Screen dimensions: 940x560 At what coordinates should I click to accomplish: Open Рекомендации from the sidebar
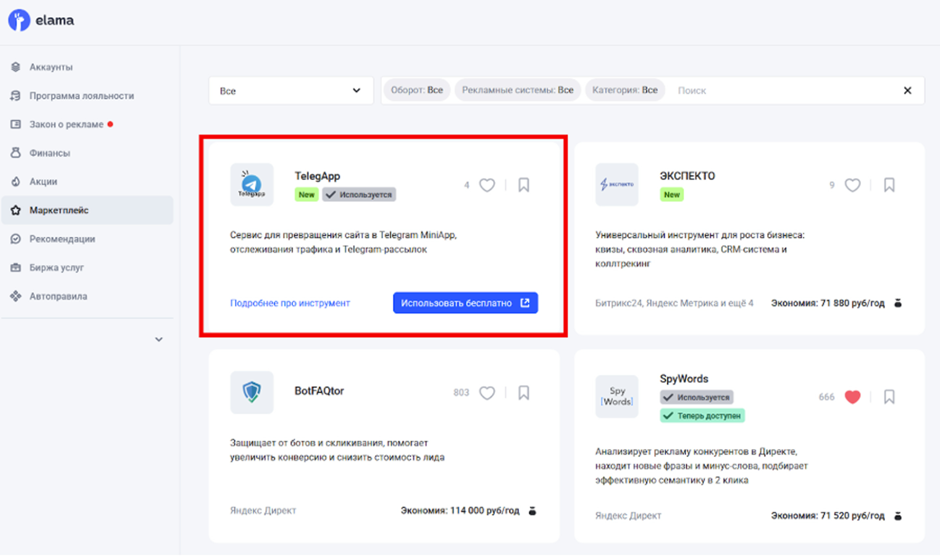point(62,239)
